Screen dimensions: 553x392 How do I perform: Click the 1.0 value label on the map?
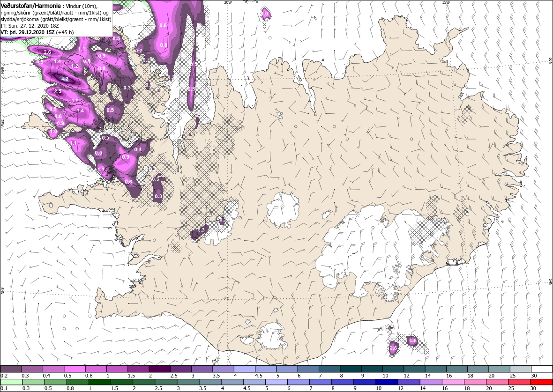coord(53,132)
